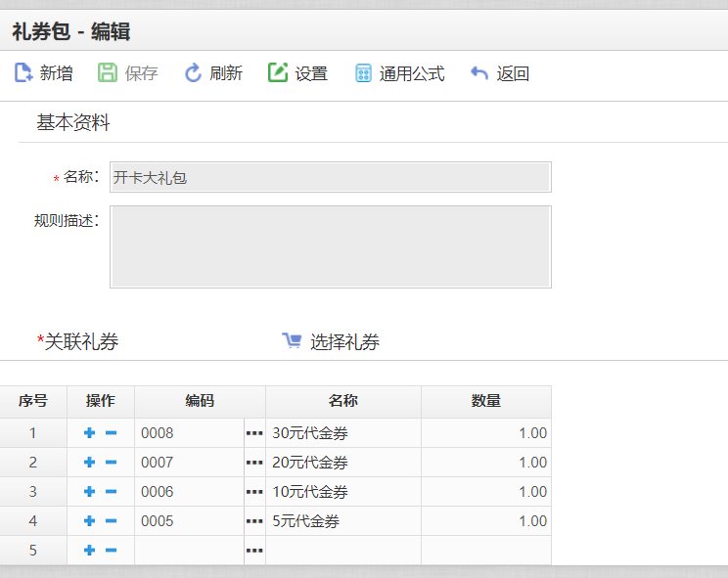Open code lookup ellipsis for code 0008
Image resolution: width=728 pixels, height=578 pixels.
254,433
